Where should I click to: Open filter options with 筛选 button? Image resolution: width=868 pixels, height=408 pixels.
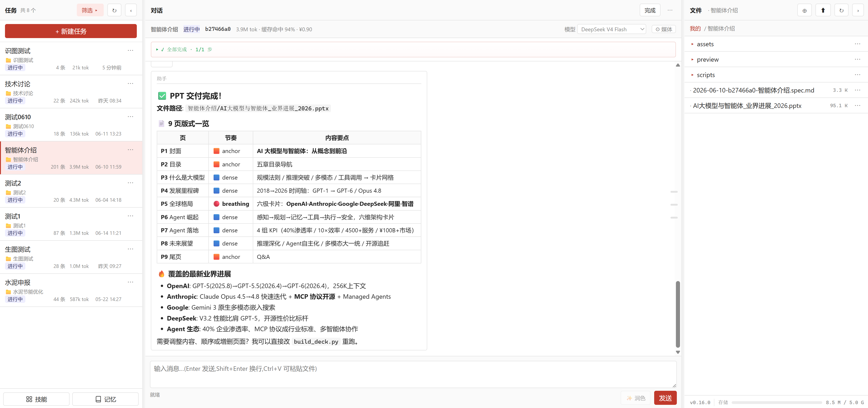[90, 10]
